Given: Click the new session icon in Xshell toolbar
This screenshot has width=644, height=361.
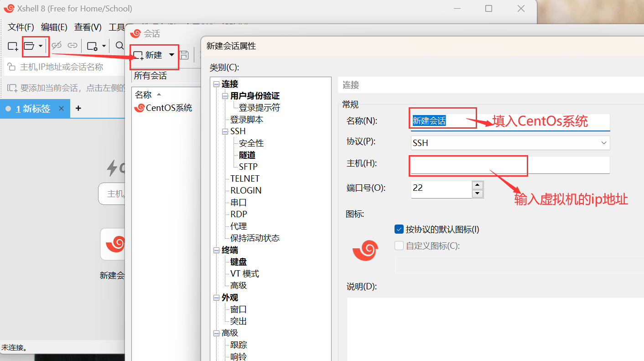Looking at the screenshot, I should click(x=13, y=46).
